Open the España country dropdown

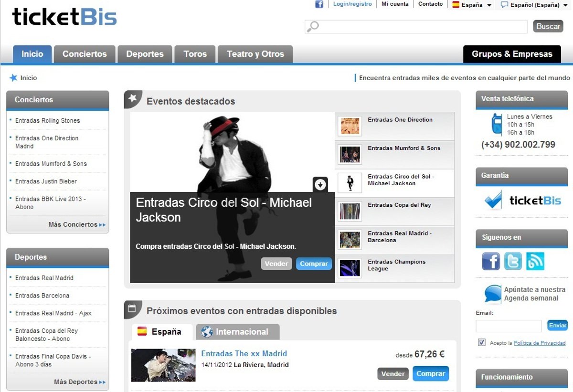click(472, 5)
